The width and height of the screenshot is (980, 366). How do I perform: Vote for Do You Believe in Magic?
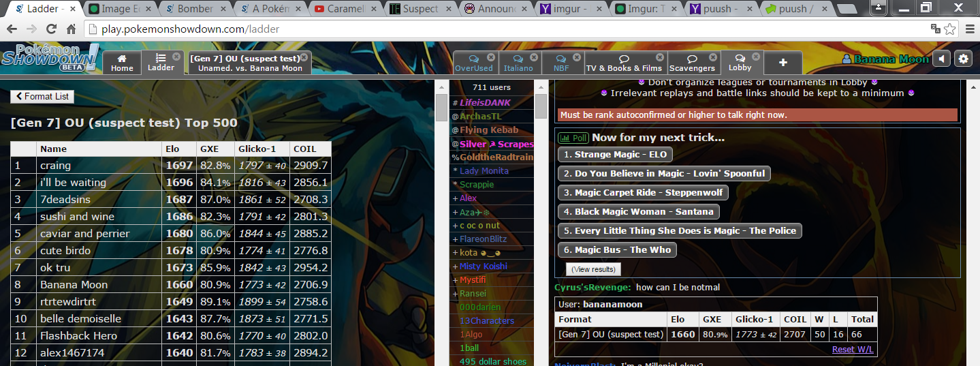click(664, 174)
